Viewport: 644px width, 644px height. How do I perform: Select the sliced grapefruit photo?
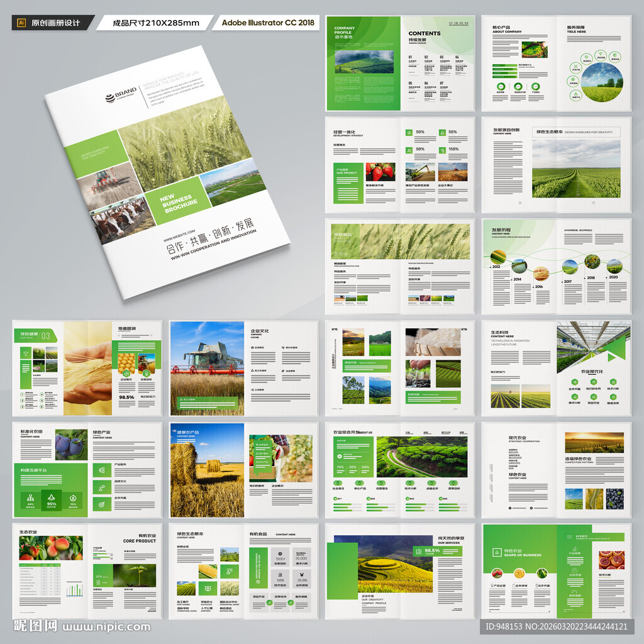611,560
